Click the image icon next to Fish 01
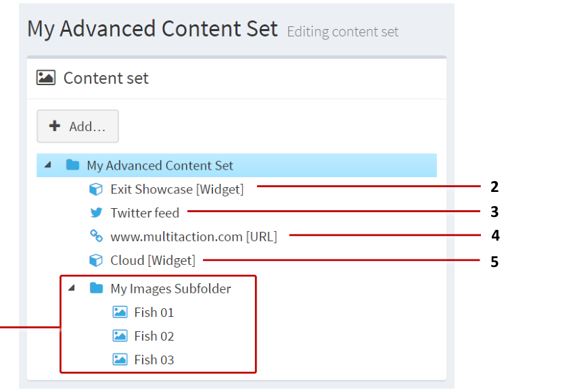Screen dimensions: 577x392 click(x=119, y=312)
